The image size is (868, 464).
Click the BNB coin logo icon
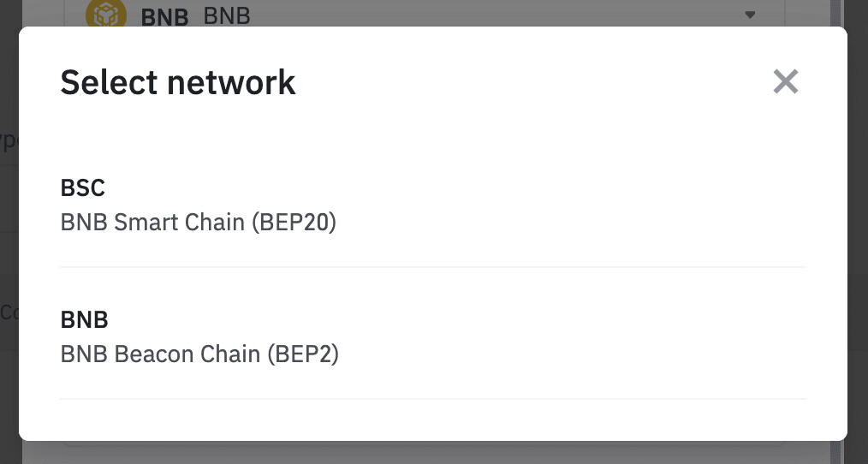107,15
